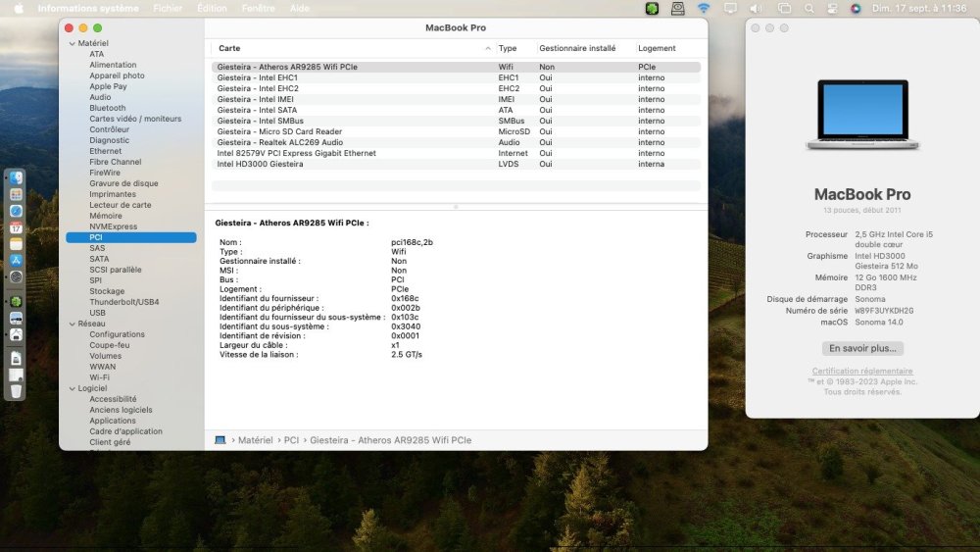Open the Informations système menu
This screenshot has height=552, width=980.
88,8
